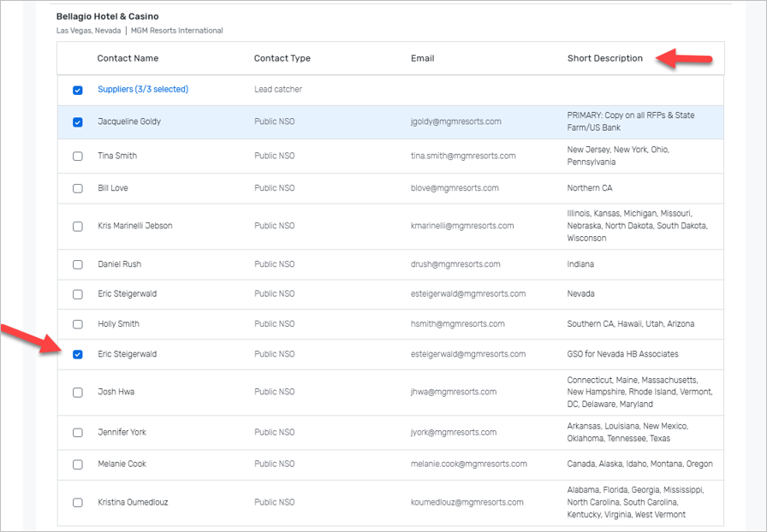
Task: Tick the checkbox for Tina Smith
Action: tap(78, 157)
